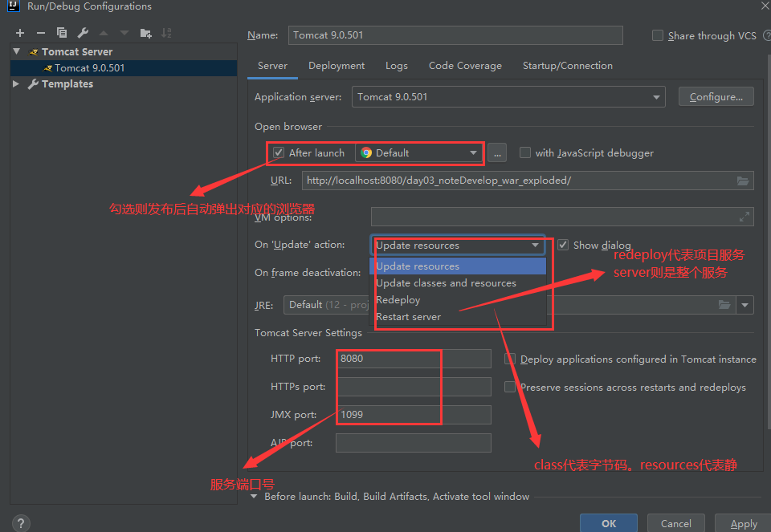Choose Restart server option in list

(458, 317)
